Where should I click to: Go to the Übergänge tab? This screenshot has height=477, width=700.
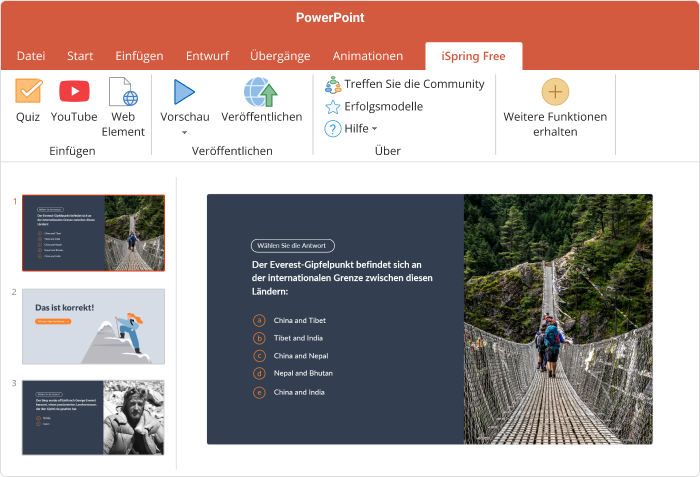click(x=279, y=56)
